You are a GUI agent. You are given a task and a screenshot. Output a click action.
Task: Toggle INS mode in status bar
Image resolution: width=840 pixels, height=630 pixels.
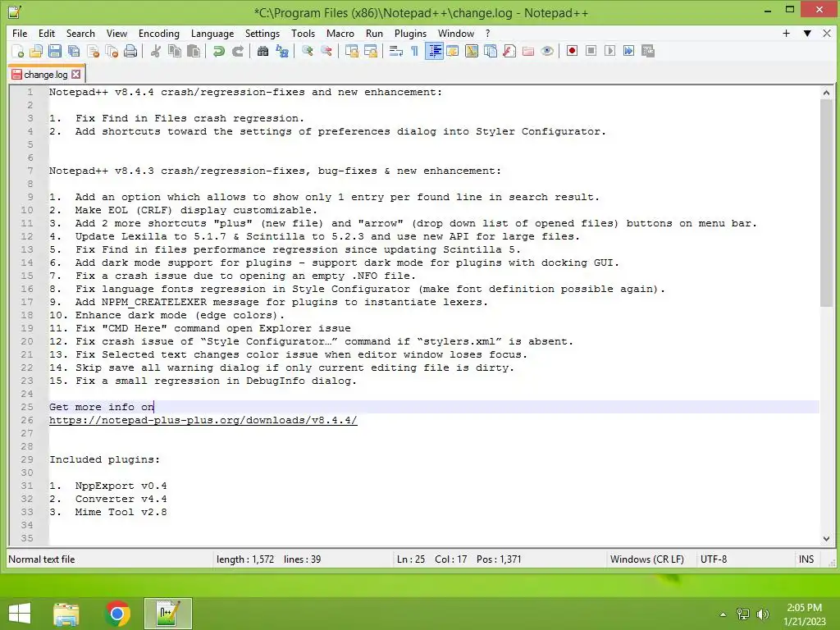click(806, 559)
